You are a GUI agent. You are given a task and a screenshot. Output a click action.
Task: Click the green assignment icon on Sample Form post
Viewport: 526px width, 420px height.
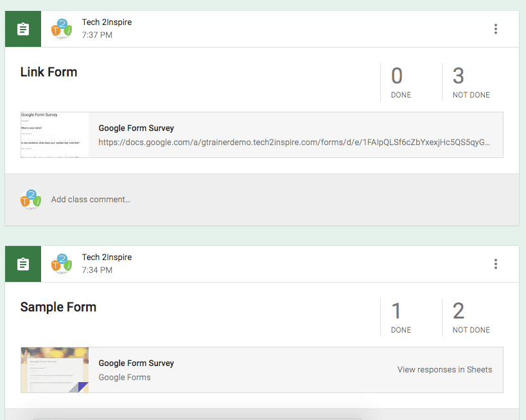coord(22,263)
